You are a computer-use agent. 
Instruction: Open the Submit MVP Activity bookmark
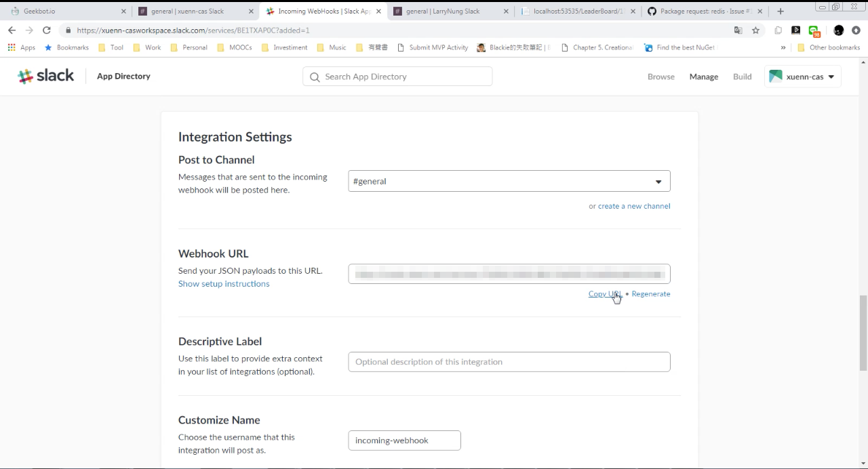click(433, 47)
